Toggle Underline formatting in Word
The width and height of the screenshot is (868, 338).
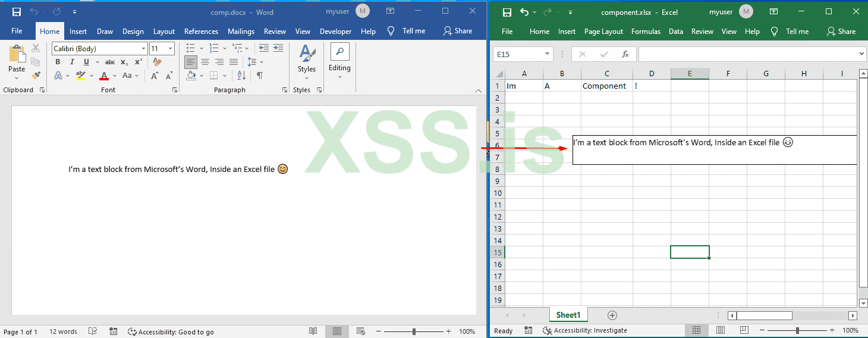pos(86,62)
